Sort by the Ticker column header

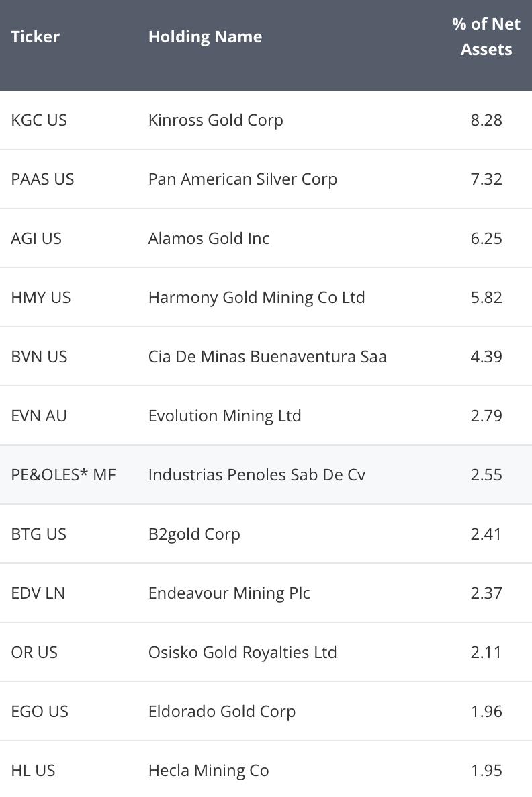[35, 36]
